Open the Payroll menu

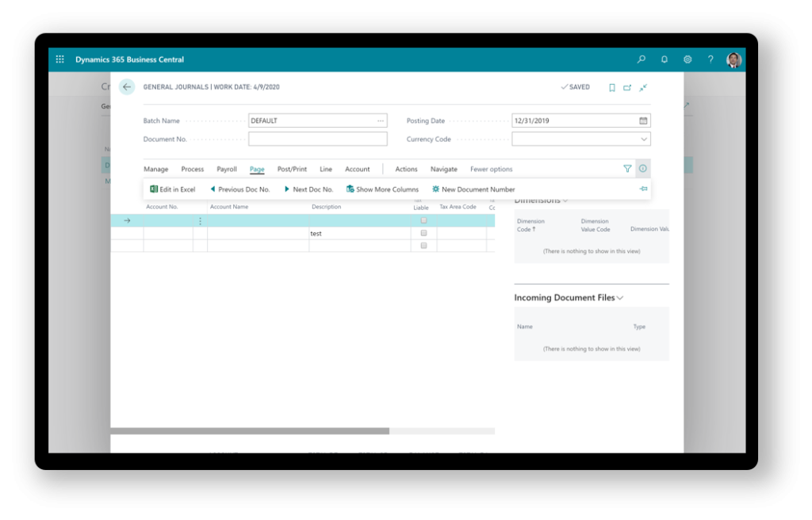[x=227, y=169]
